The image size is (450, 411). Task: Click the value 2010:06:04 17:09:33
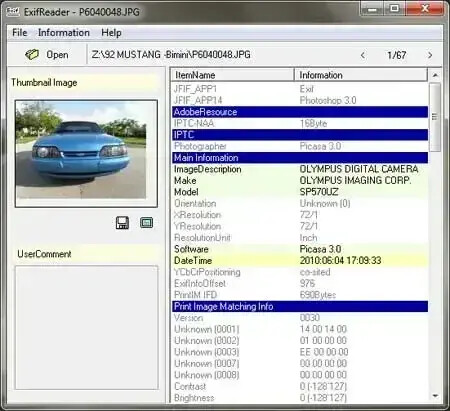340,261
